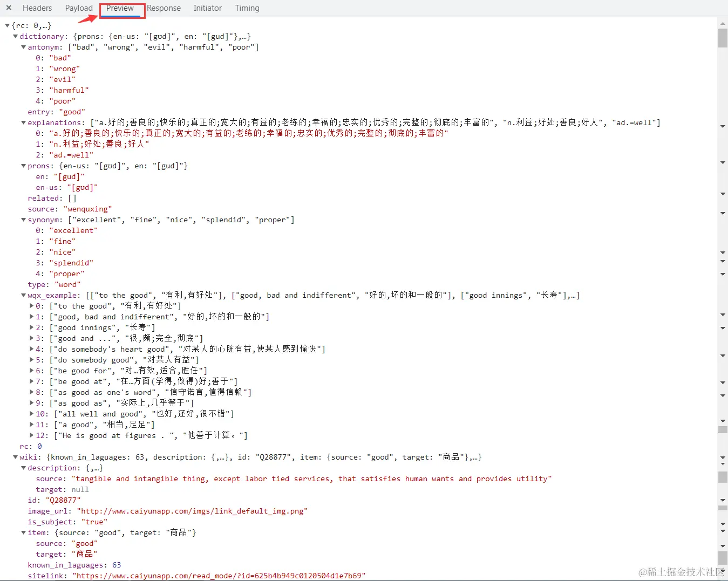Select antonym value "wrong"
728x581 pixels.
click(64, 69)
